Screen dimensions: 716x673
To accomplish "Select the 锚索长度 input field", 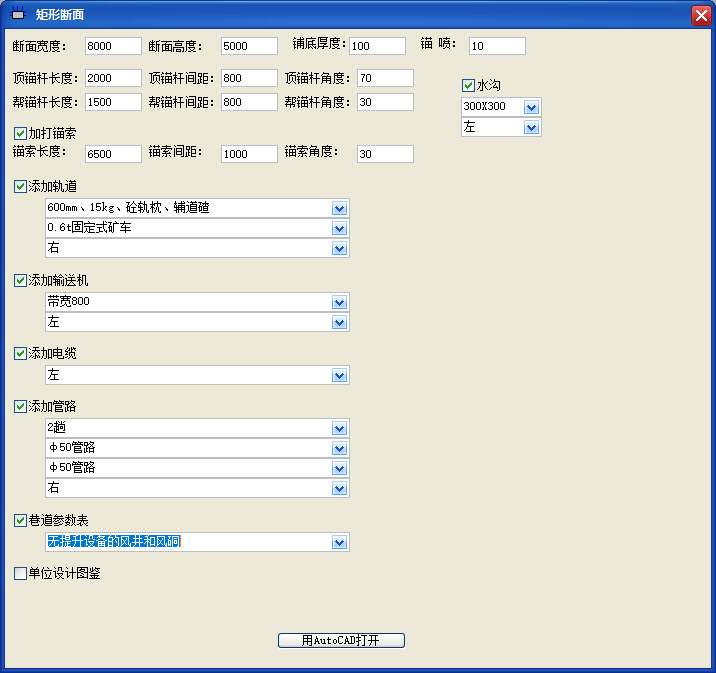I will [111, 154].
